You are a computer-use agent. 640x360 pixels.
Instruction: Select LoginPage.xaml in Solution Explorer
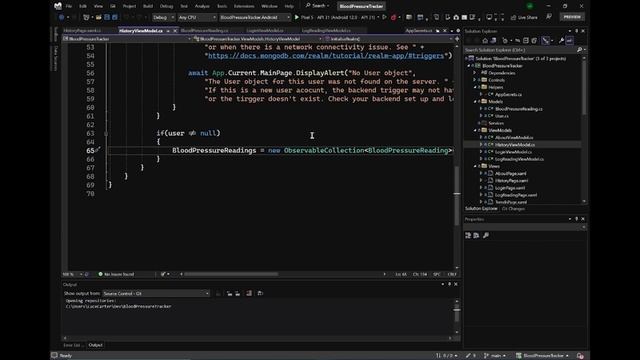coord(510,188)
